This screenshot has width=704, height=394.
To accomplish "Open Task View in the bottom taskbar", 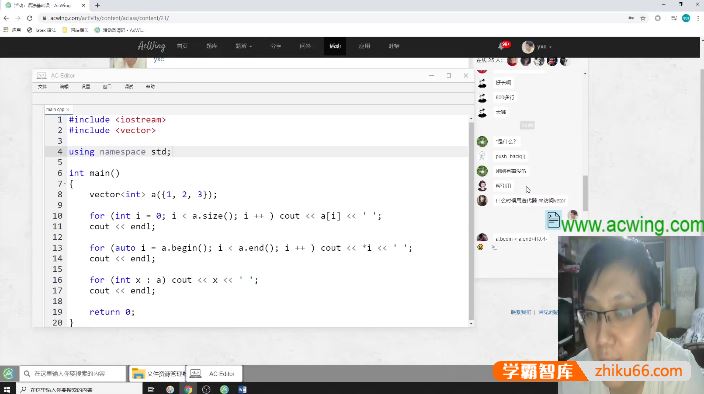I will [x=151, y=389].
